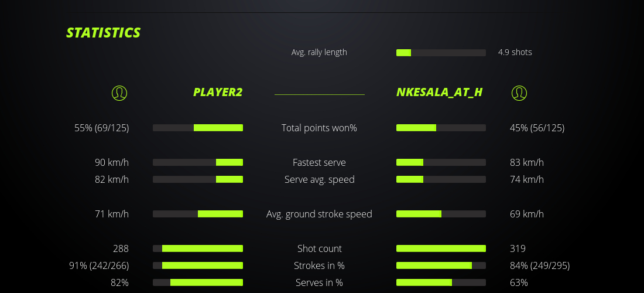Click NKESALA_AT_H's profile avatar icon
Viewport: 644px width, 293px height.
point(519,93)
